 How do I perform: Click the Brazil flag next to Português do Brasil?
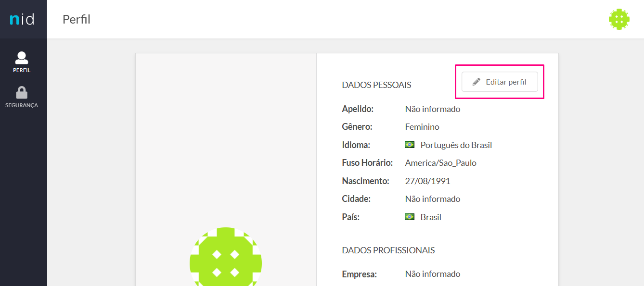click(x=410, y=145)
